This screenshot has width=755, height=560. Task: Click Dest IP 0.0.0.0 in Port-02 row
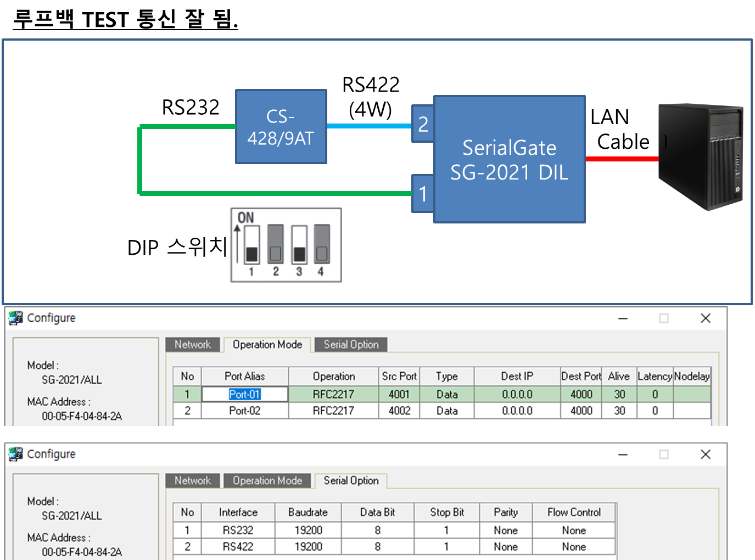pyautogui.click(x=517, y=411)
